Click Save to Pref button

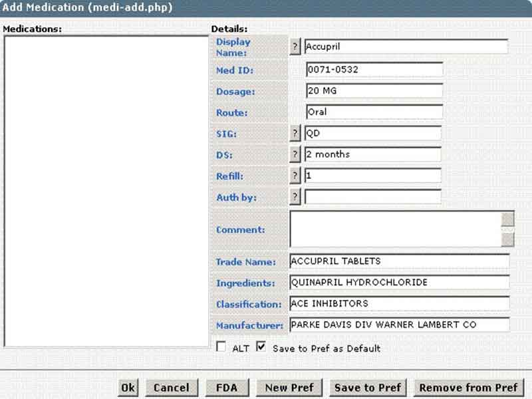click(x=368, y=388)
